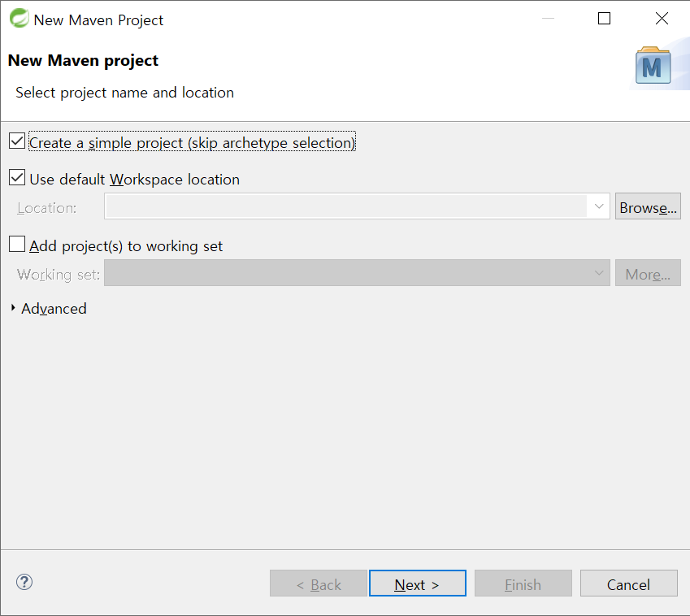Close the dialog with the X
The height and width of the screenshot is (616, 690).
(662, 19)
